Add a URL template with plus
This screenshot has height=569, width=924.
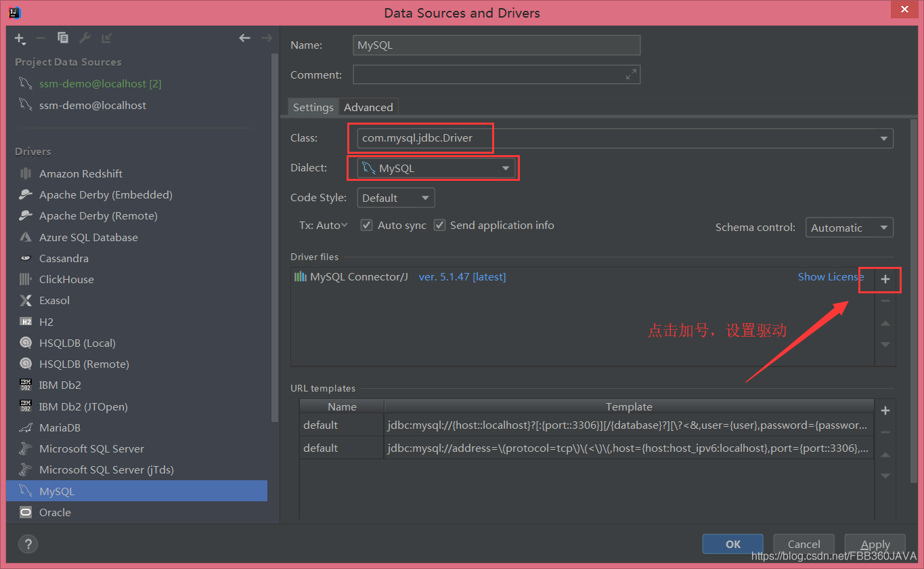[885, 410]
